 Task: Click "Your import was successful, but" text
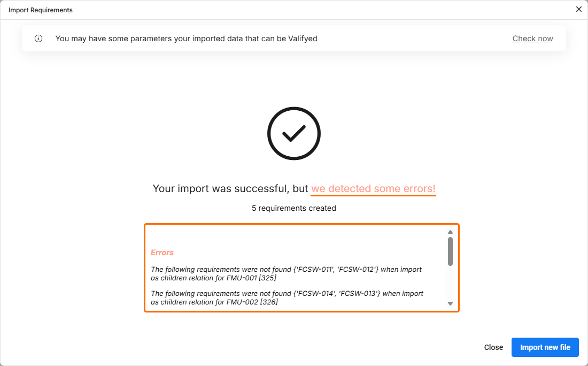(230, 189)
